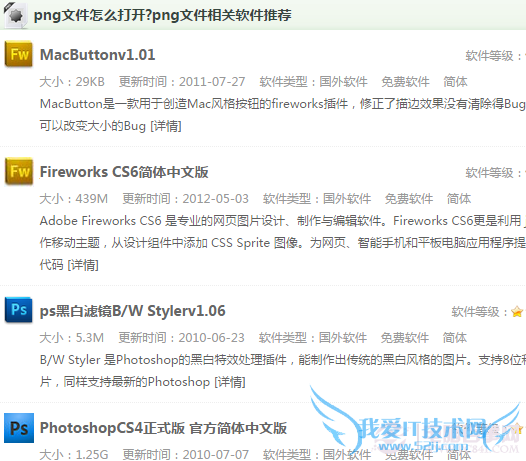Click the star rating of B/W Styler
Image resolution: width=526 pixels, height=461 pixels.
tap(518, 312)
